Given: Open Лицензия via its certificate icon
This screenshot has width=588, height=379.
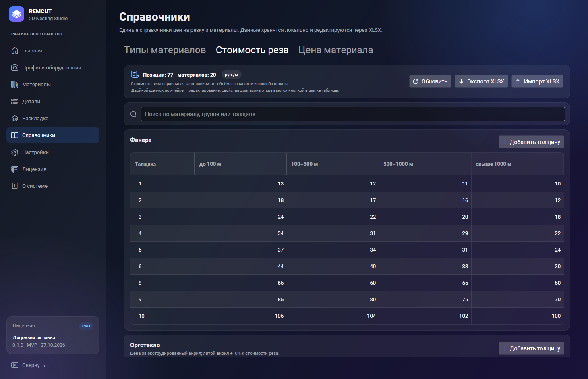Looking at the screenshot, I should [15, 169].
